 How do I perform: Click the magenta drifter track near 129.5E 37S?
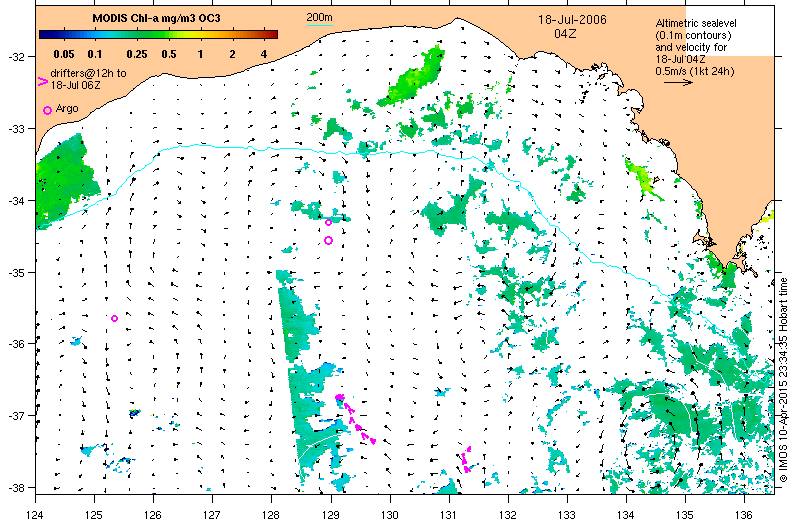(x=356, y=418)
